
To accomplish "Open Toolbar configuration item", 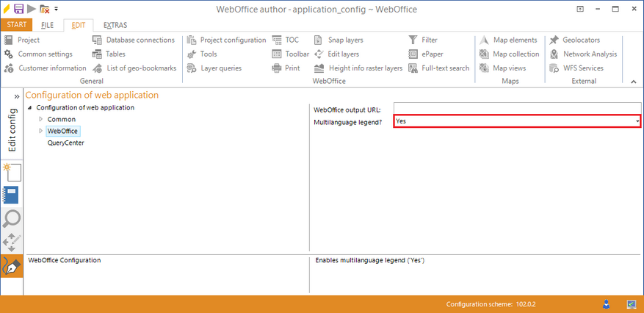I will [290, 54].
